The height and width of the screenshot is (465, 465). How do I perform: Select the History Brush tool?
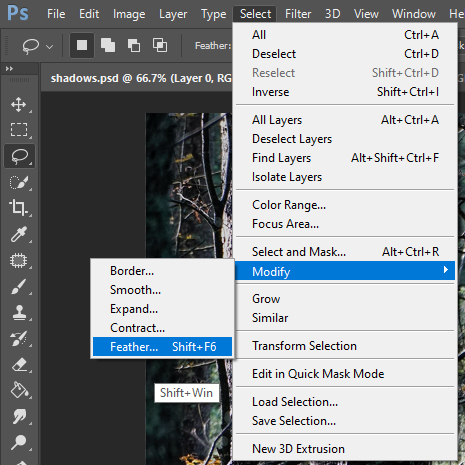click(x=19, y=339)
